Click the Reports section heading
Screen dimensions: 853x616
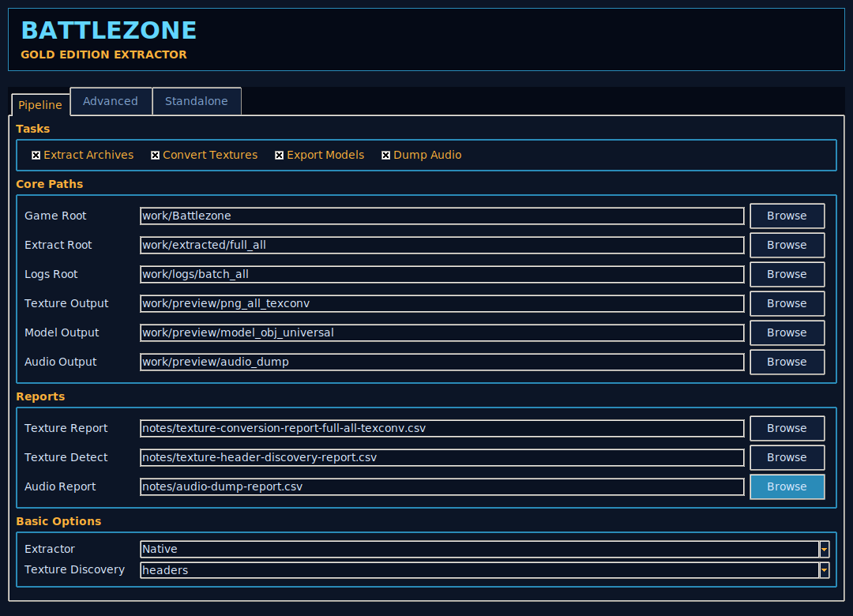[40, 396]
